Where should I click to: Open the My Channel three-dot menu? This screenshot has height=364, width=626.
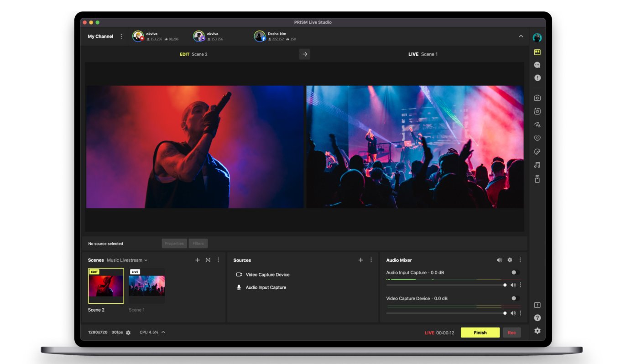(121, 36)
